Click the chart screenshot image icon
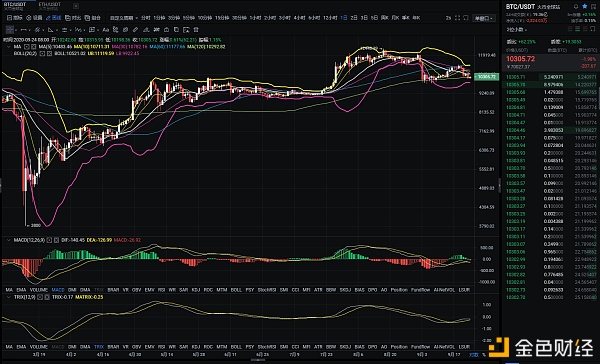The height and width of the screenshot is (364, 600). [186, 29]
